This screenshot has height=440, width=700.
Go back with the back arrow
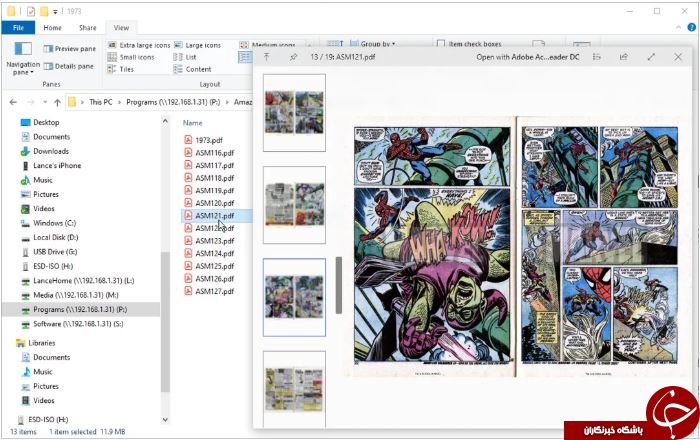[13, 102]
